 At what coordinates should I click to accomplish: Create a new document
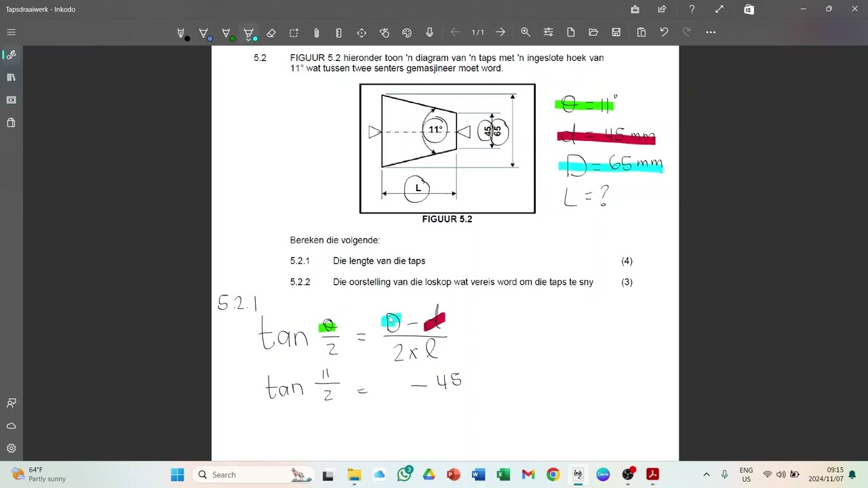pyautogui.click(x=571, y=33)
